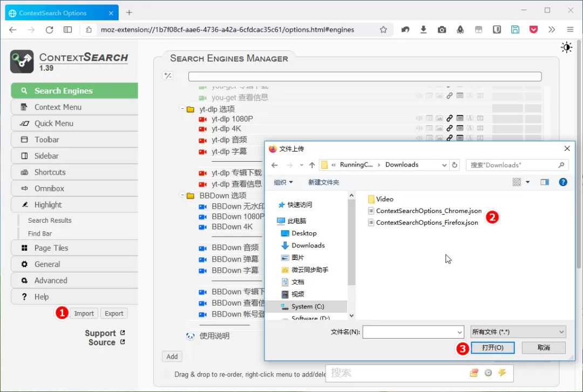Click 取消 to cancel file dialog

(544, 347)
